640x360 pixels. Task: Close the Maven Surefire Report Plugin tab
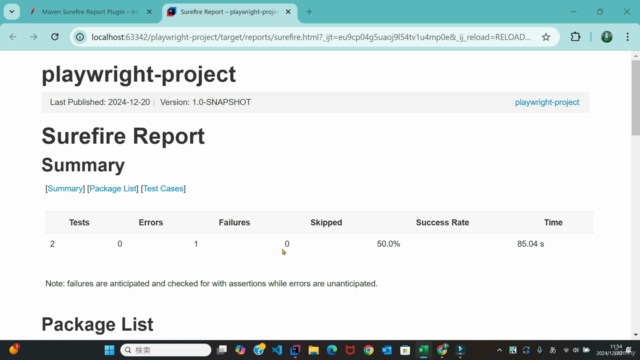[x=149, y=12]
